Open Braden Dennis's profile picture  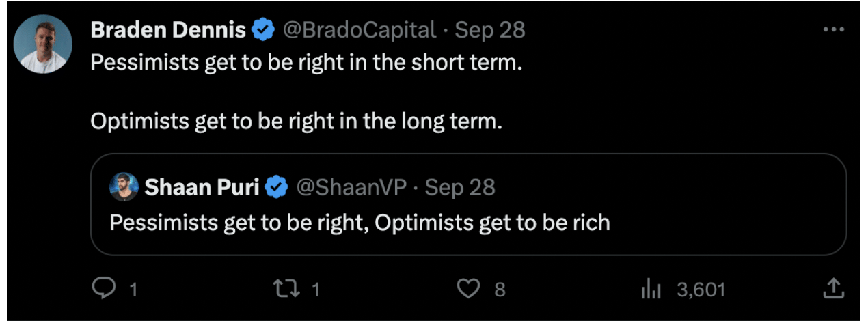pyautogui.click(x=43, y=44)
